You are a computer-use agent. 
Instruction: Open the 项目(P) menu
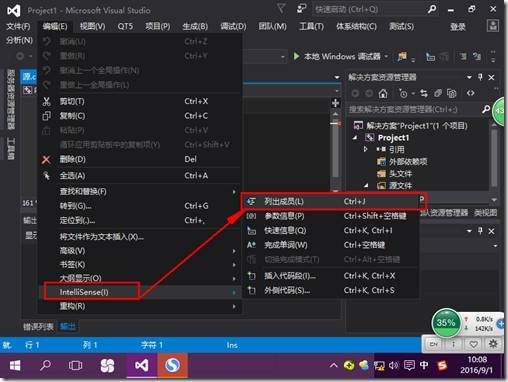[157, 26]
